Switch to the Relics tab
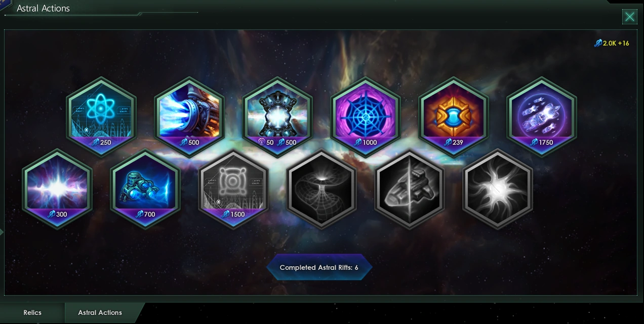The height and width of the screenshot is (324, 644). [32, 313]
